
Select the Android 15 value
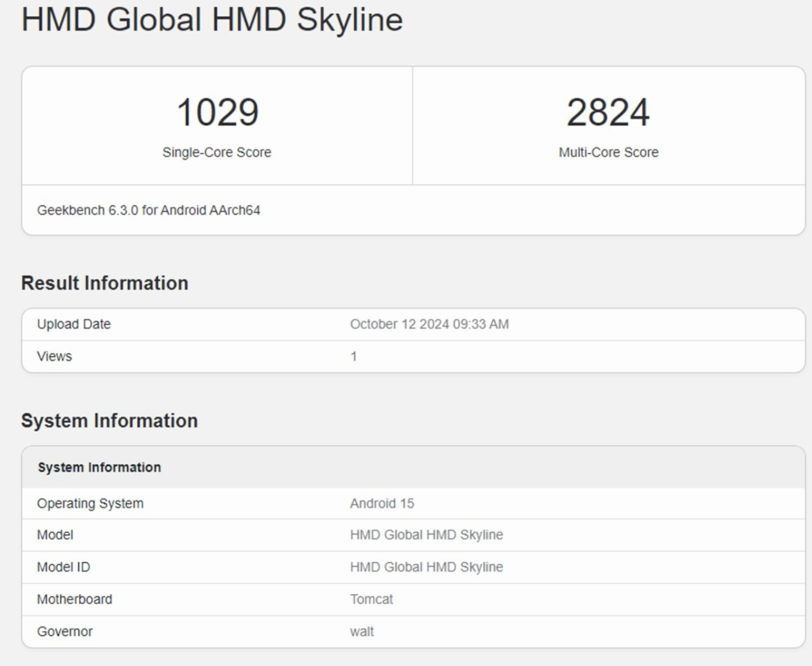382,503
